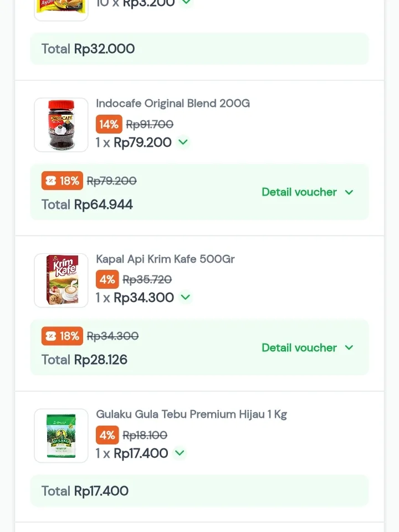Expand the Gulaku price quantity chevron

(180, 453)
